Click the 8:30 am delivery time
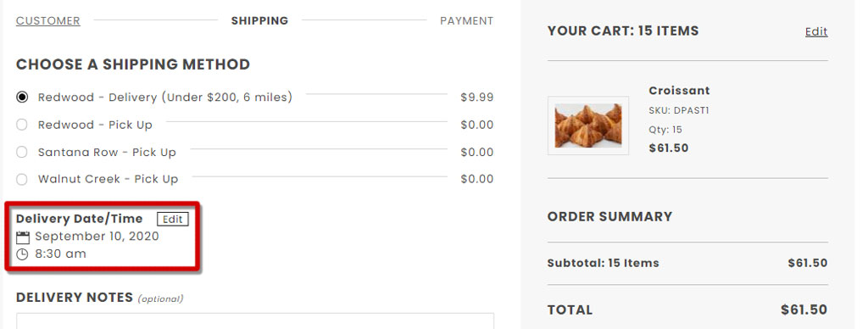The image size is (868, 329). (x=60, y=254)
